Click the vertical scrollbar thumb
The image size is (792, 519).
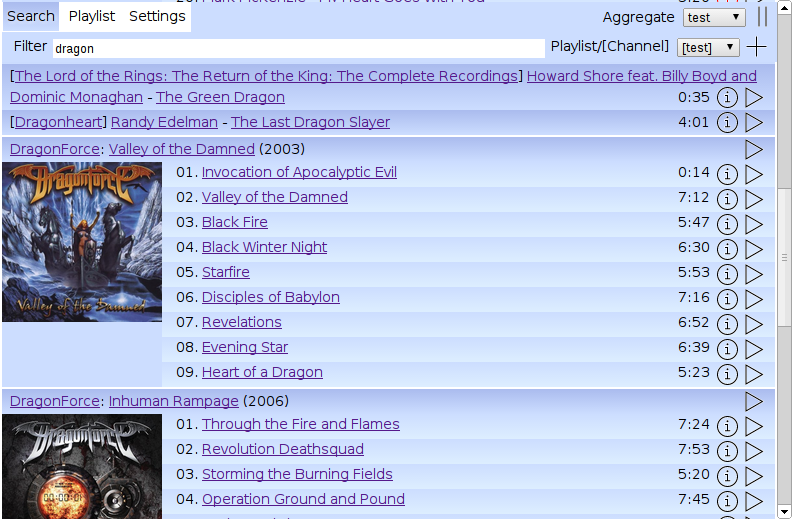point(784,257)
